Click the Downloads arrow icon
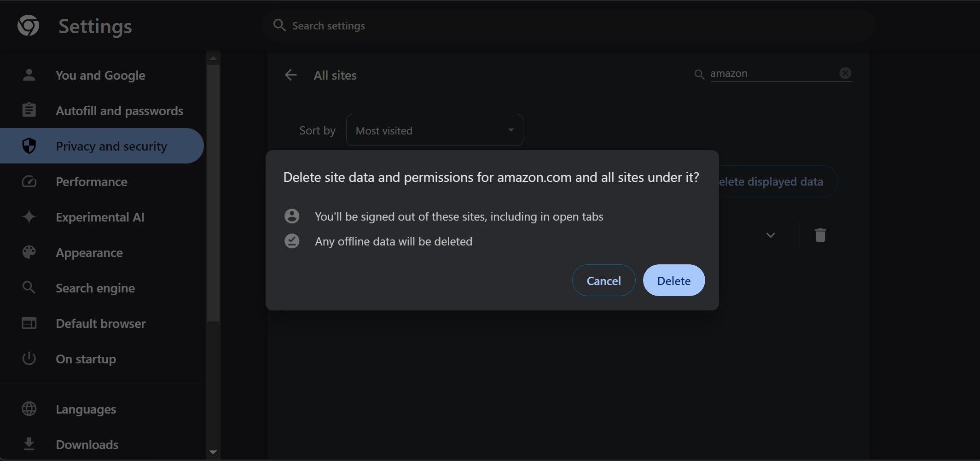 pyautogui.click(x=29, y=443)
